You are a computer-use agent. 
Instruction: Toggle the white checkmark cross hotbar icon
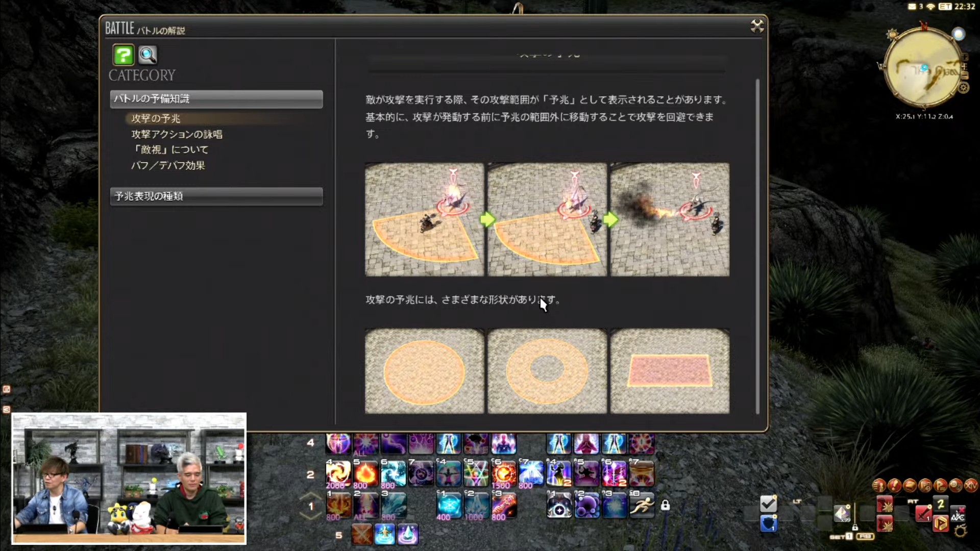[x=768, y=504]
